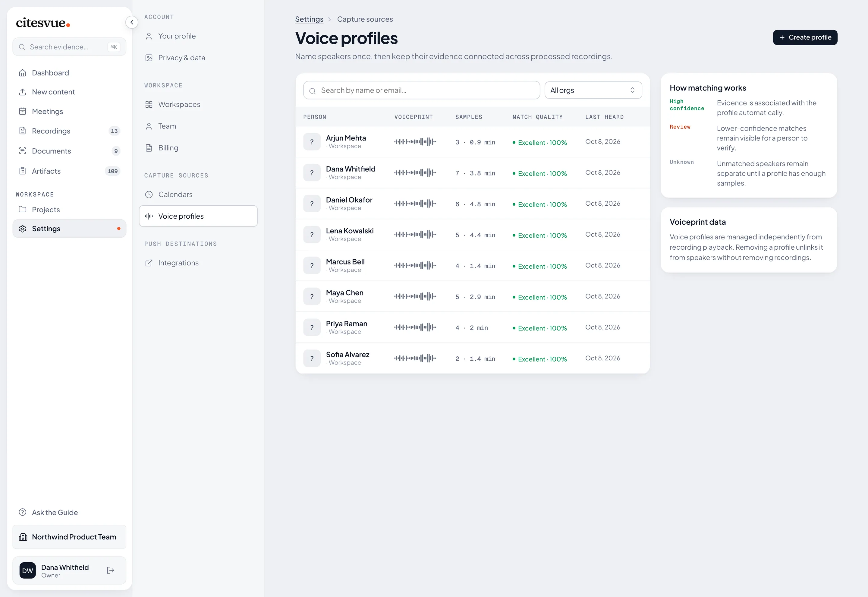This screenshot has width=868, height=597.
Task: Select Voice profiles in capture sources
Action: (198, 216)
